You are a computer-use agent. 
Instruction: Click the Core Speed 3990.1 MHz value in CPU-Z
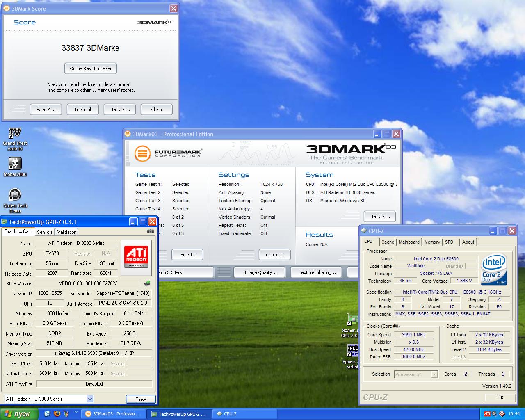pos(413,335)
